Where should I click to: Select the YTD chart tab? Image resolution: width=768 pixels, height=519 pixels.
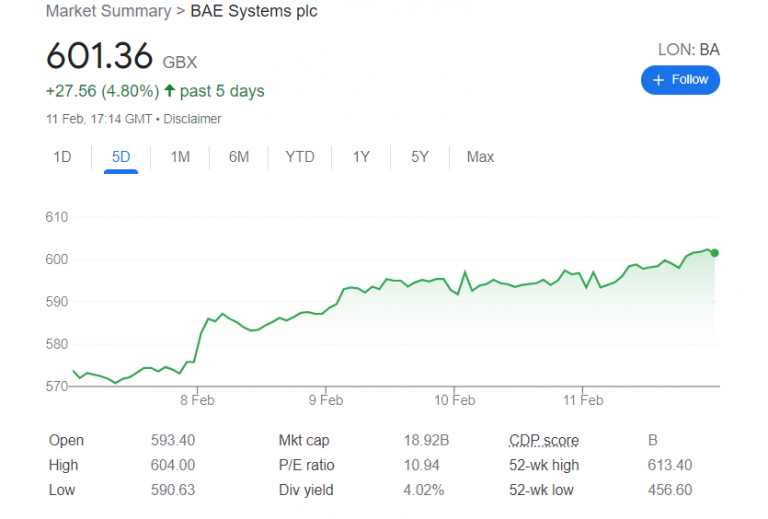point(299,157)
